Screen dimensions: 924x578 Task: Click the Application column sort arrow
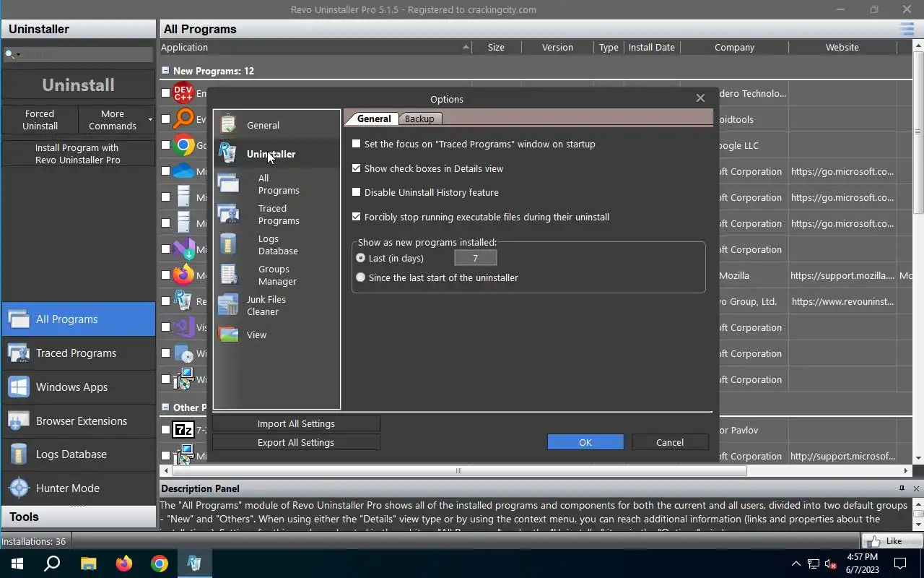click(x=466, y=48)
